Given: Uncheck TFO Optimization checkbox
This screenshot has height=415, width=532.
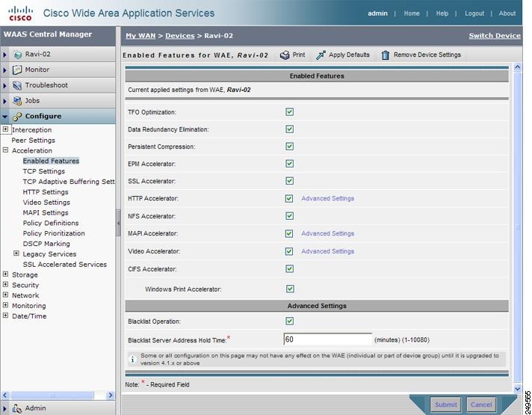Looking at the screenshot, I should click(289, 111).
